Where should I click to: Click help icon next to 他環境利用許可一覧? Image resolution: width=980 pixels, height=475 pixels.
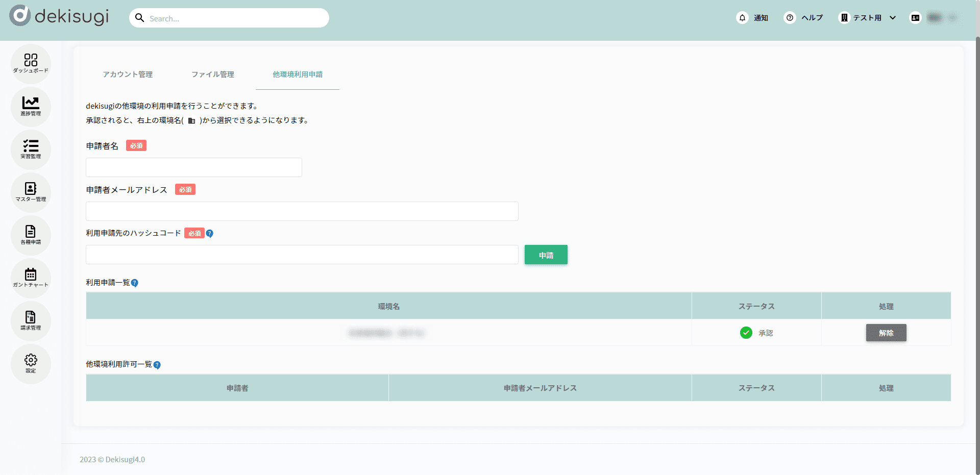(x=157, y=365)
